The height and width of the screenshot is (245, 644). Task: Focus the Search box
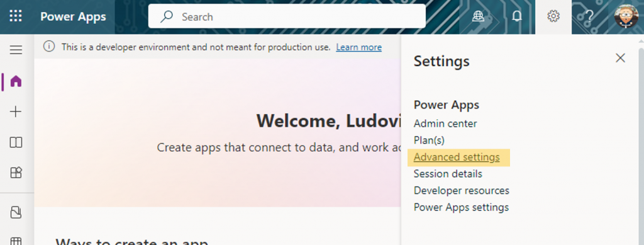[287, 16]
